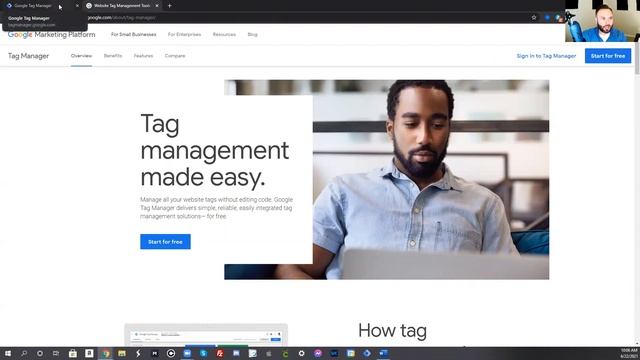Click the browser address bar URL
640x360 pixels.
[x=122, y=18]
